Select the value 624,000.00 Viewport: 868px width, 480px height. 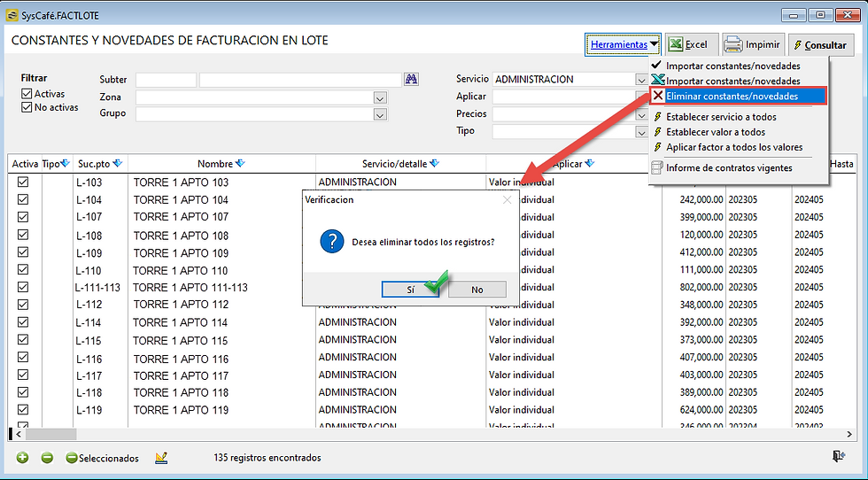click(701, 410)
